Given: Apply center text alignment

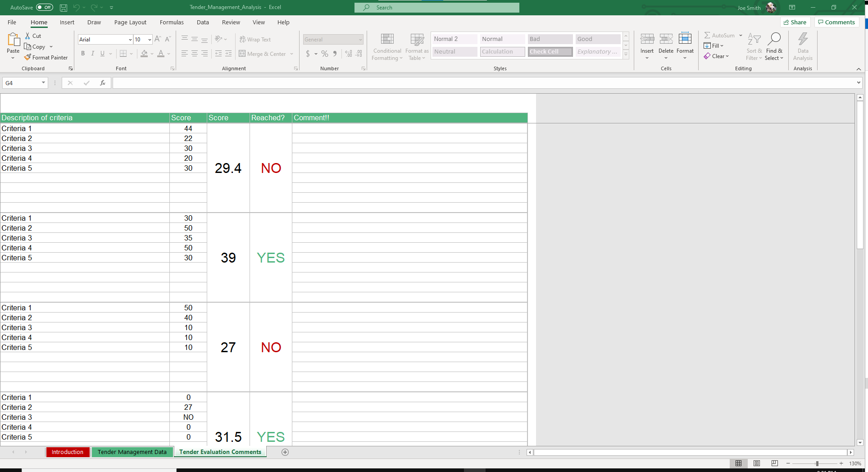Looking at the screenshot, I should [x=194, y=54].
